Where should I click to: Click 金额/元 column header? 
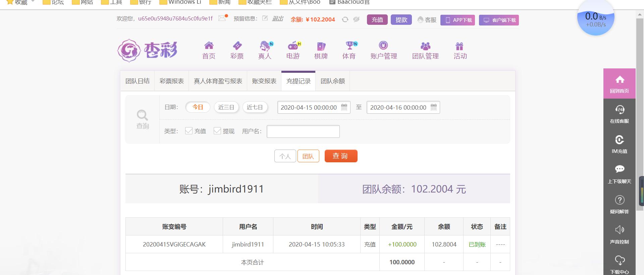(402, 227)
